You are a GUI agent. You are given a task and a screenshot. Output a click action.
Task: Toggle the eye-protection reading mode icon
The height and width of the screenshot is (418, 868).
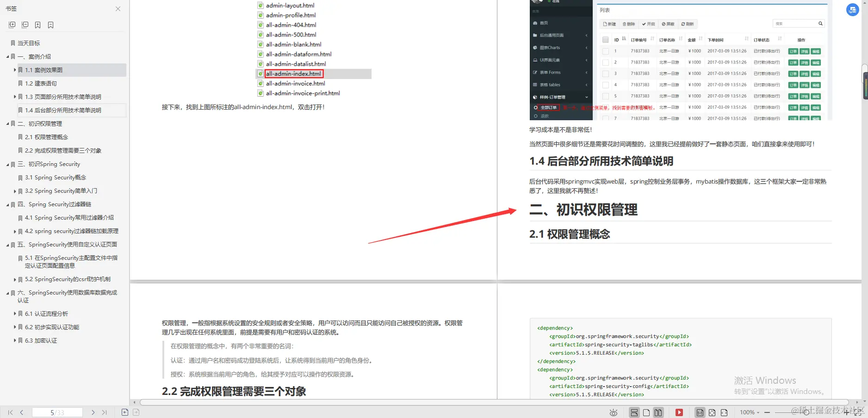(613, 412)
